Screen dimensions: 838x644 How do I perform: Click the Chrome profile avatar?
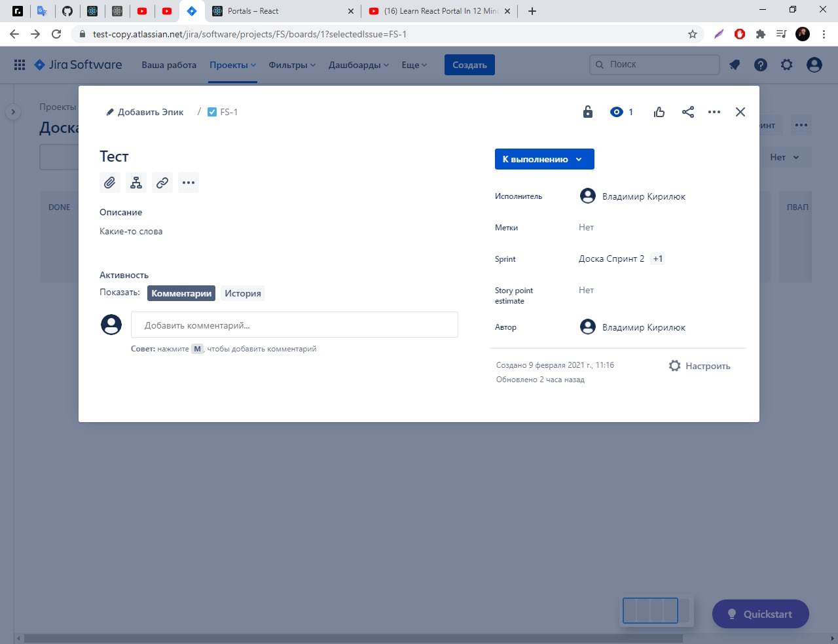click(803, 34)
